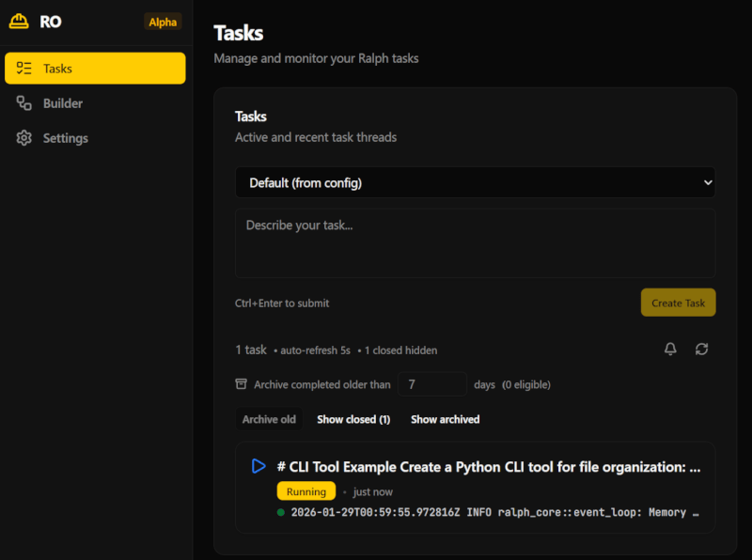The width and height of the screenshot is (752, 560).
Task: Click the hard hat logo icon
Action: click(19, 22)
